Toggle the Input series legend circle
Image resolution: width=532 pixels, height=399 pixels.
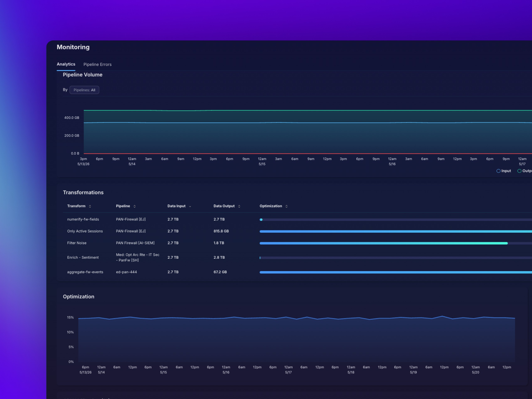(x=498, y=171)
